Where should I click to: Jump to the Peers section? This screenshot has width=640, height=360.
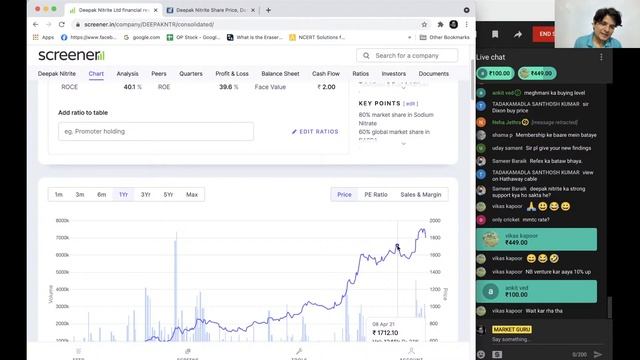[159, 74]
